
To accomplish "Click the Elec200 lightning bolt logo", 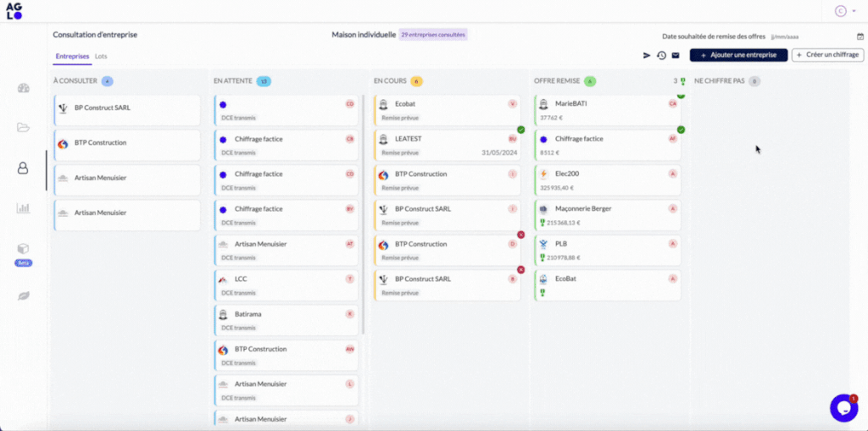I will [x=543, y=174].
